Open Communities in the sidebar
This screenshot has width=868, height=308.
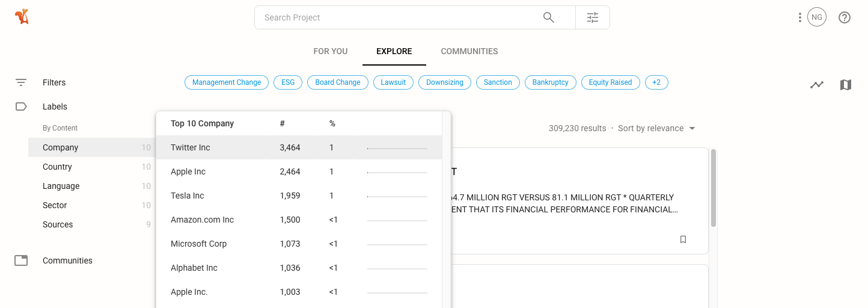click(67, 260)
